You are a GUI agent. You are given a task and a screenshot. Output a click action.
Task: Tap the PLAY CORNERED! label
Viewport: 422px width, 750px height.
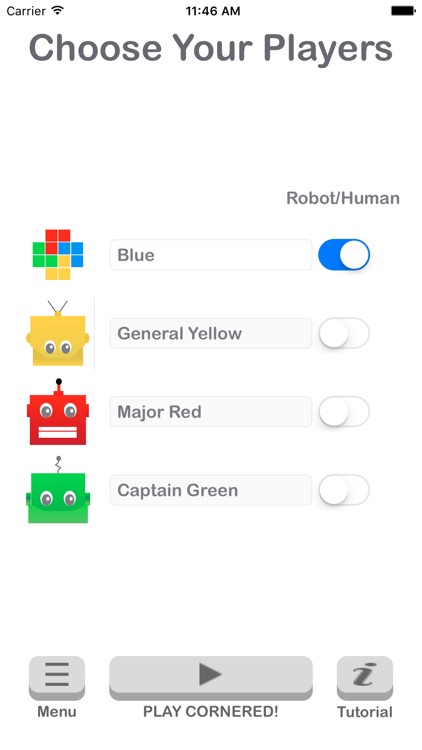[211, 712]
